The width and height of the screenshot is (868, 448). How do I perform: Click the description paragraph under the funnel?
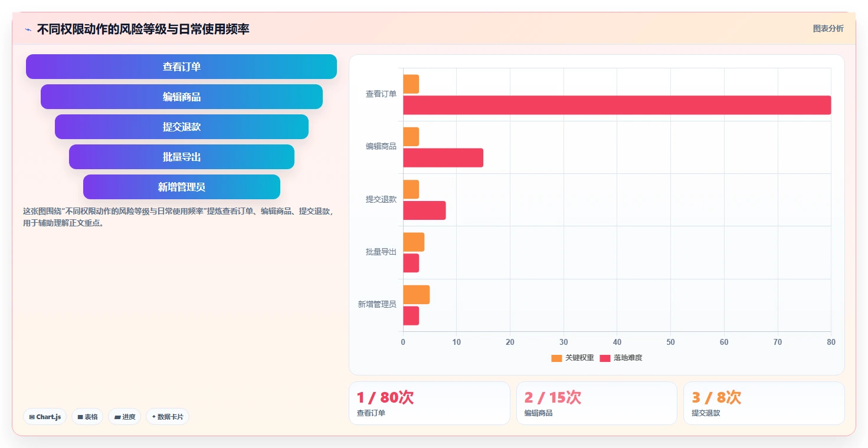[179, 217]
